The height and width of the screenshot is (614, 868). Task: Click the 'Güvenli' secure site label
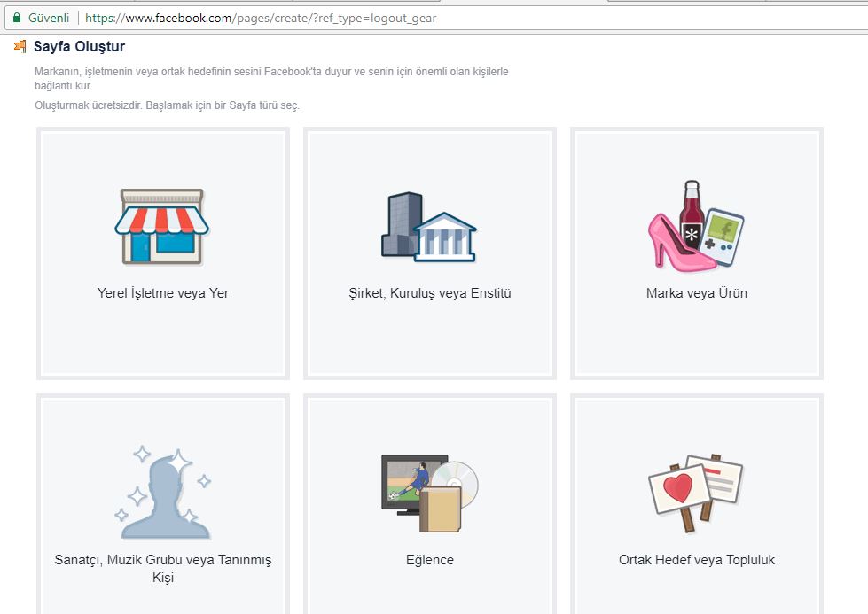coord(49,19)
